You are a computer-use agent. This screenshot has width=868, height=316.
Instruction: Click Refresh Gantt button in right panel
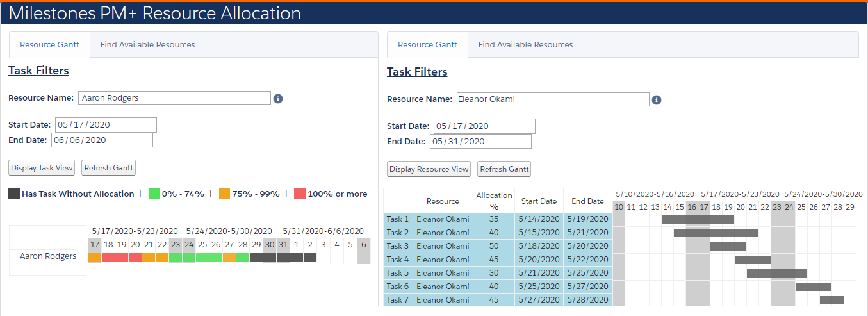[x=504, y=169]
